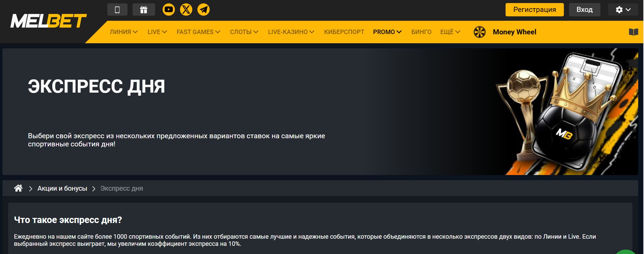Open the FAST GAMES dropdown
Screen dimensions: 644x254
(198, 32)
